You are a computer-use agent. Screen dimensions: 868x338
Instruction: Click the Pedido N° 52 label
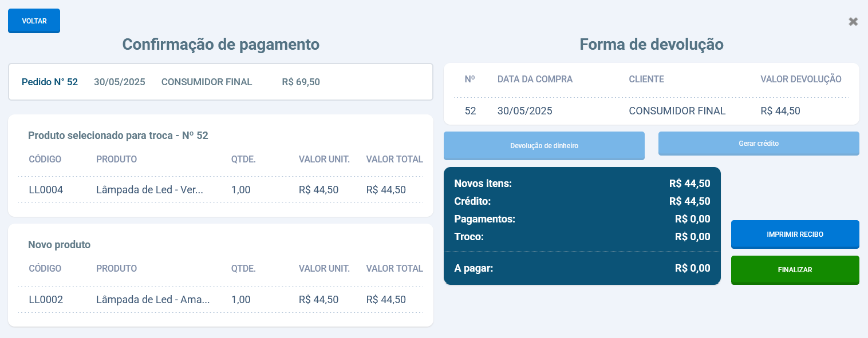tap(50, 82)
